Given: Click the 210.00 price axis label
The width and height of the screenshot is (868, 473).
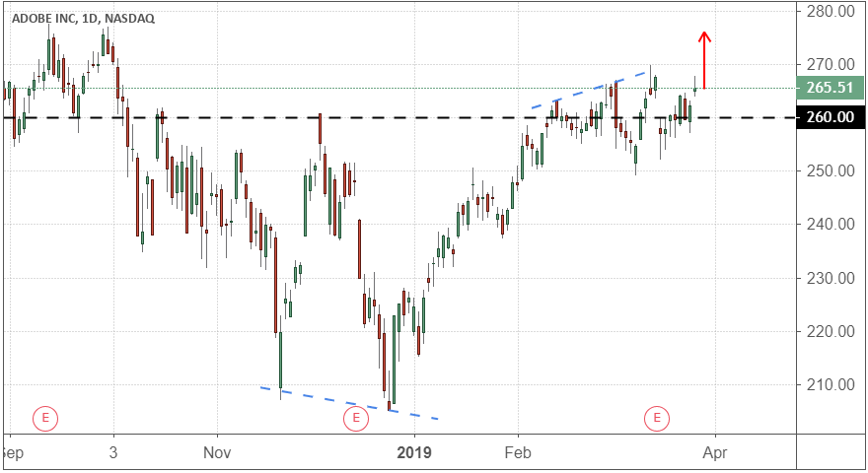Looking at the screenshot, I should click(x=829, y=384).
